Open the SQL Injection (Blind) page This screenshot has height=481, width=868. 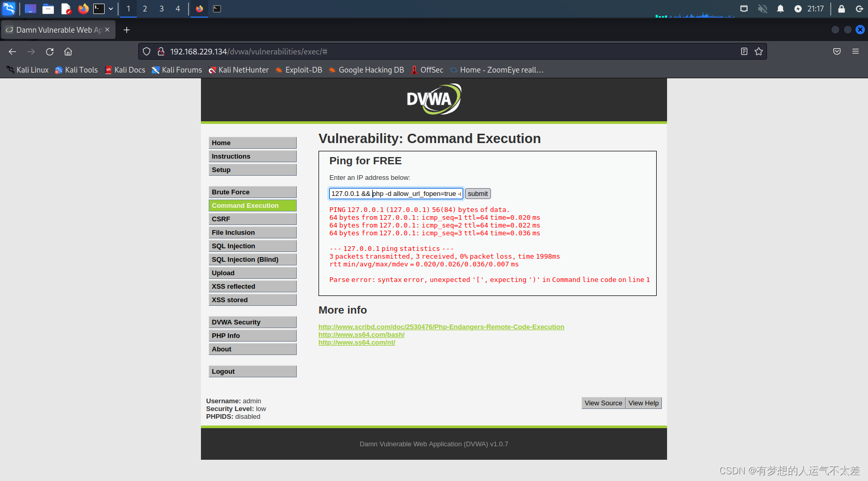(x=253, y=260)
